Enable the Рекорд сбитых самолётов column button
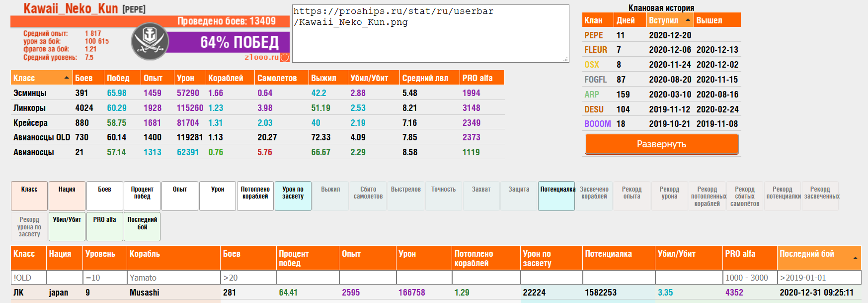The image size is (868, 303). [x=745, y=196]
